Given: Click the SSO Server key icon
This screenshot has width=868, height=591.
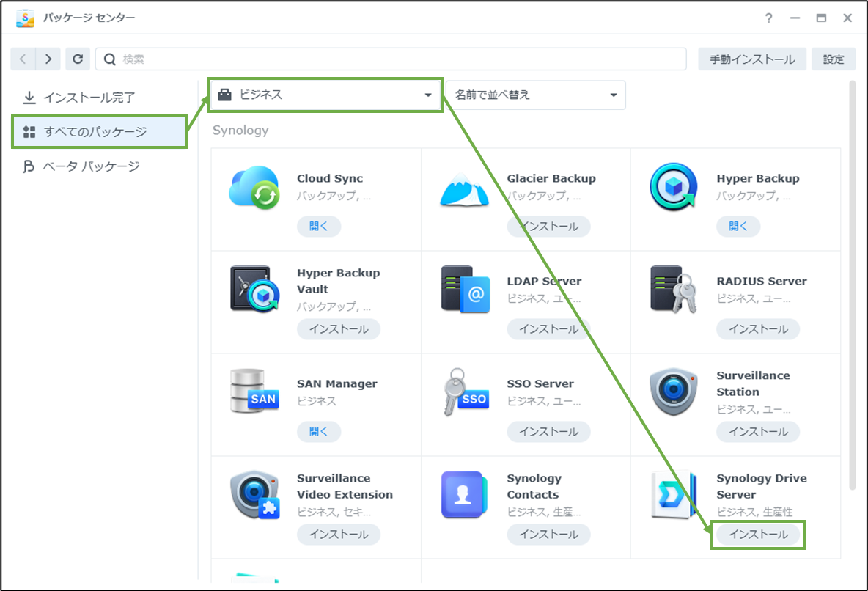Looking at the screenshot, I should [466, 392].
